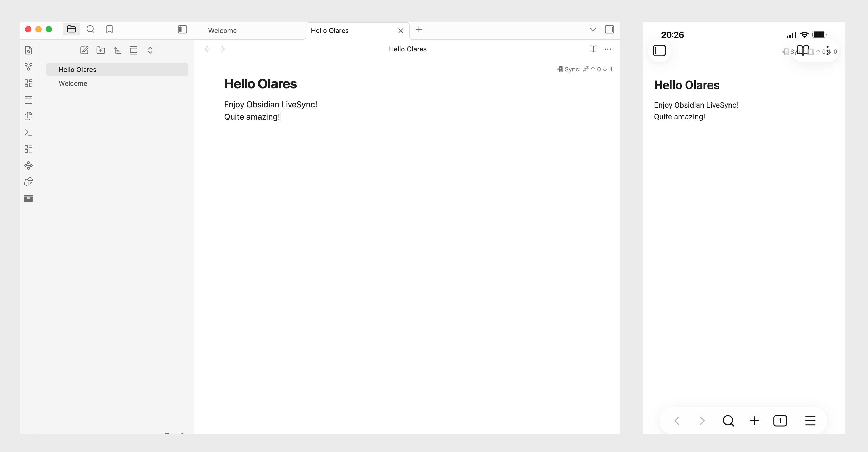Click the checklist-style ribbon icon
The width and height of the screenshot is (868, 452).
pos(29,149)
